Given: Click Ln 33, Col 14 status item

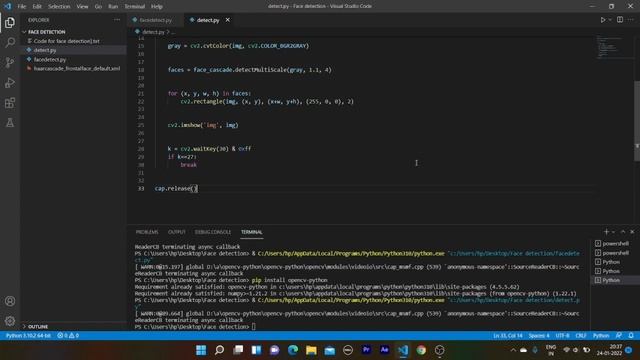Looking at the screenshot, I should point(507,336).
